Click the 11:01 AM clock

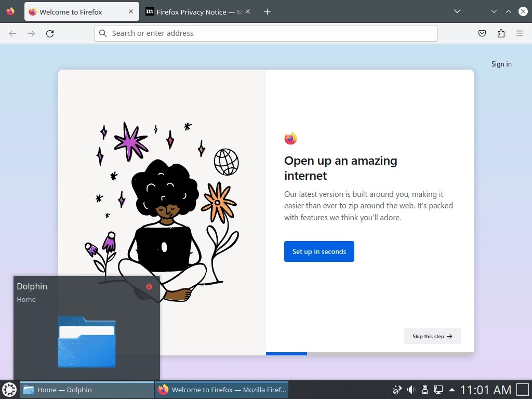[x=486, y=390]
